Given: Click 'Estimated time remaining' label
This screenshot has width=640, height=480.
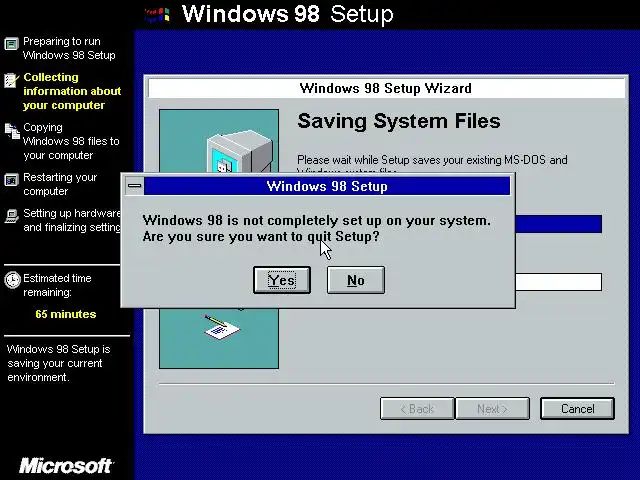Looking at the screenshot, I should click(x=57, y=285).
